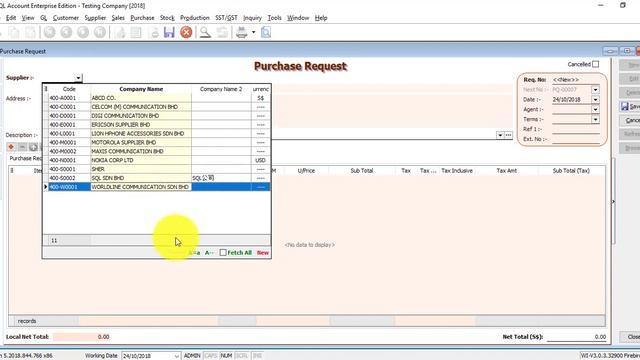Viewport: 640px width, 360px height.
Task: Open the Supplier menu
Action: tap(95, 18)
